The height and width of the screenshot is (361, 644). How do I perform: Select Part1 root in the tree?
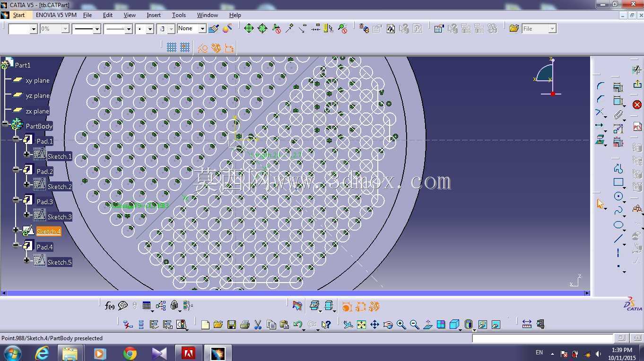click(23, 65)
